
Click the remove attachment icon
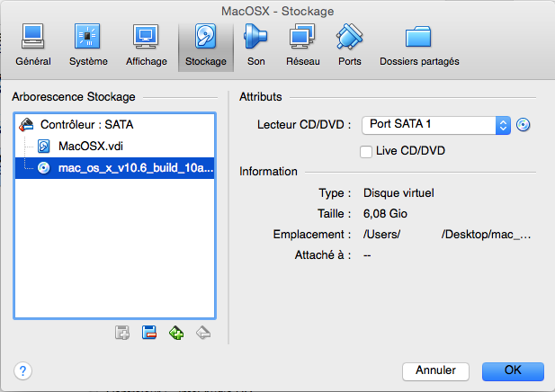203,333
